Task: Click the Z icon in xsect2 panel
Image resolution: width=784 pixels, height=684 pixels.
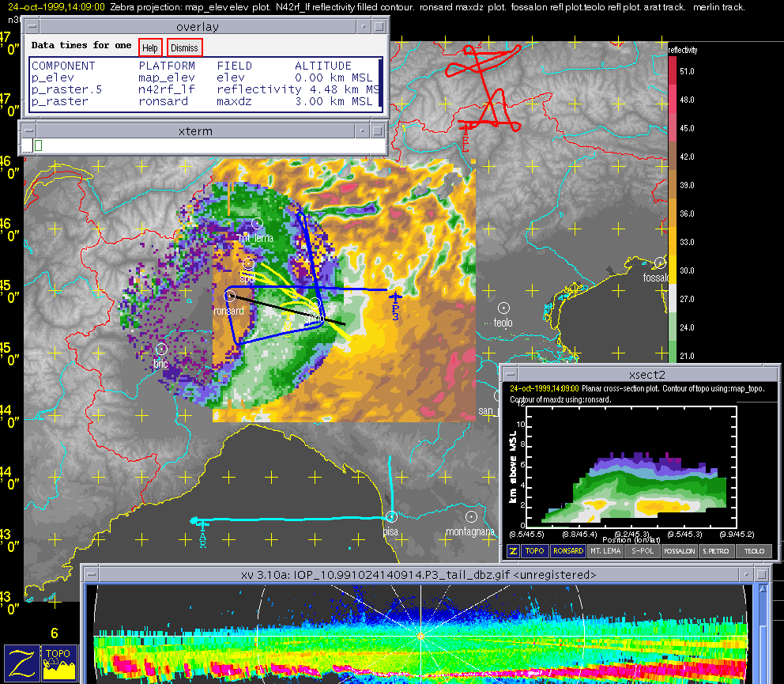Action: click(x=513, y=551)
